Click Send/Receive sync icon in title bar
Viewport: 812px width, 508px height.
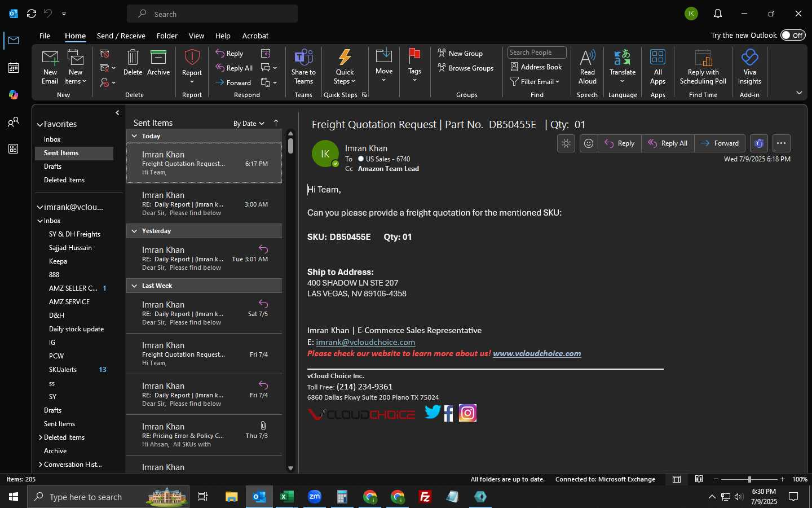click(32, 14)
